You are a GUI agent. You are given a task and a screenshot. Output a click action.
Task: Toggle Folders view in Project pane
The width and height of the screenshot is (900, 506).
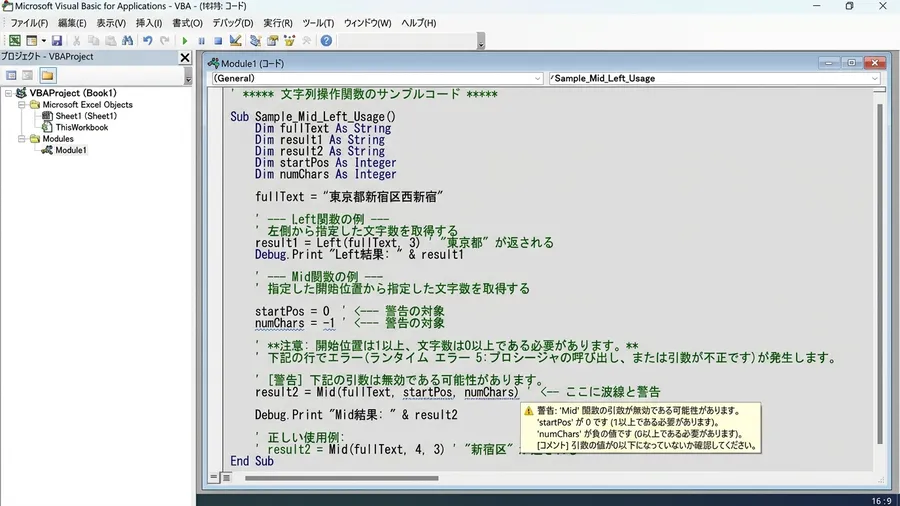pyautogui.click(x=48, y=75)
